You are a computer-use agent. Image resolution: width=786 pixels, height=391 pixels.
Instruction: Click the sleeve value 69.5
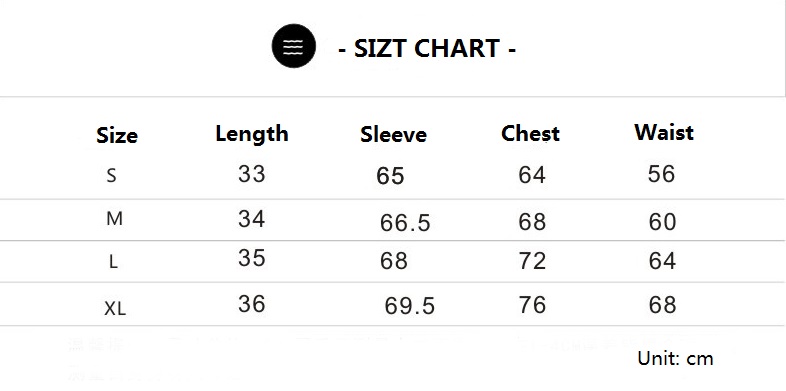click(x=410, y=306)
